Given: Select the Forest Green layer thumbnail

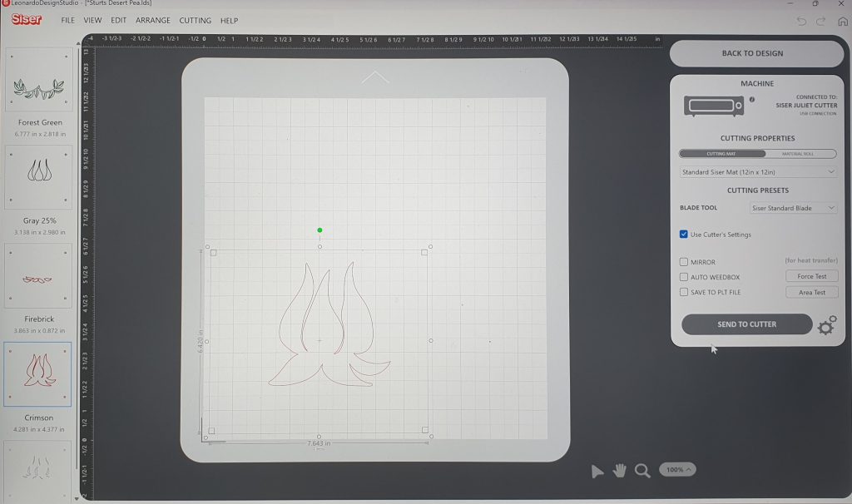Looking at the screenshot, I should [37, 81].
